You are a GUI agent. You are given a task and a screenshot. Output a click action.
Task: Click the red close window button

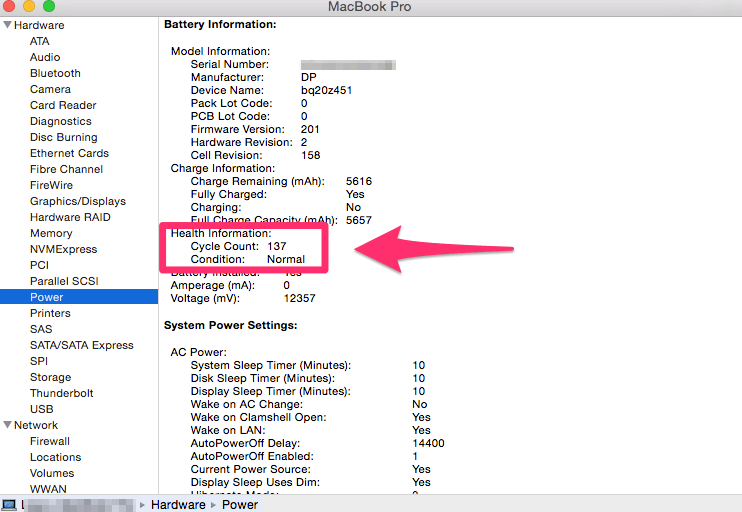point(9,6)
